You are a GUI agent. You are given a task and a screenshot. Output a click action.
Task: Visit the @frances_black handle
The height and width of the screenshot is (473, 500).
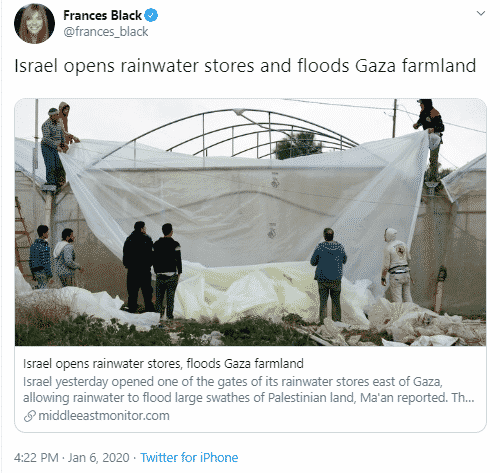tap(106, 32)
